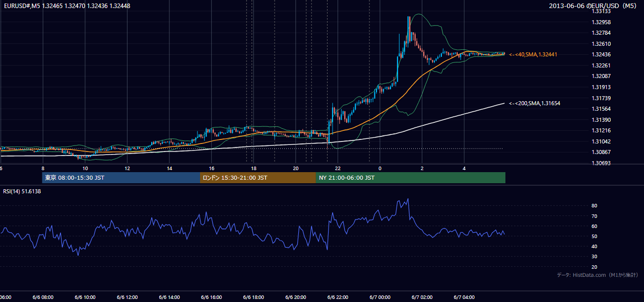Image resolution: width=644 pixels, height=302 pixels.
Task: Click the 6/7 04:00 date label
Action: [464, 297]
